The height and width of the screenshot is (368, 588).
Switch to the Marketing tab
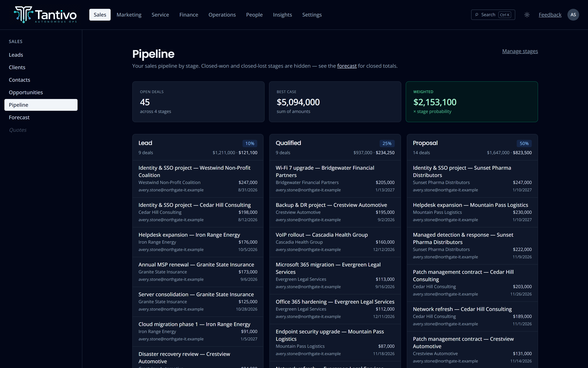[x=129, y=15]
